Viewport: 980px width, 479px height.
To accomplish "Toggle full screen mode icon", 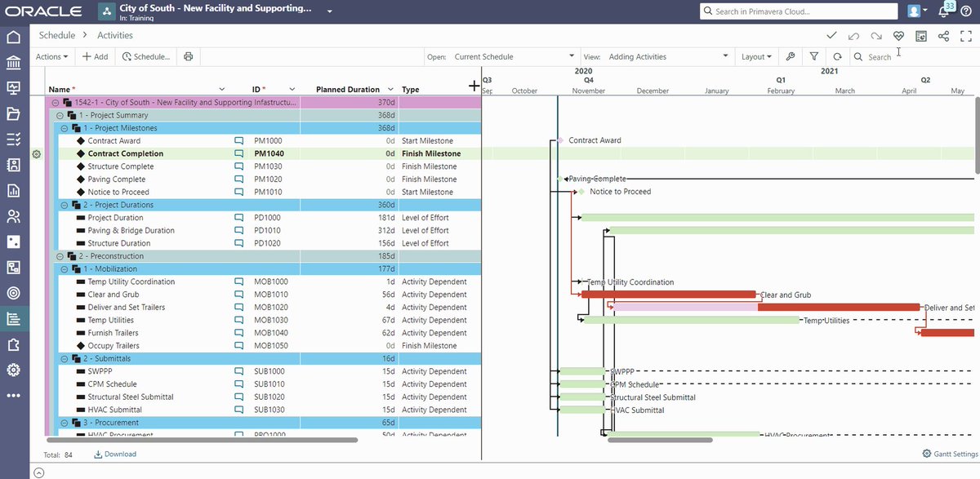I will tap(965, 36).
